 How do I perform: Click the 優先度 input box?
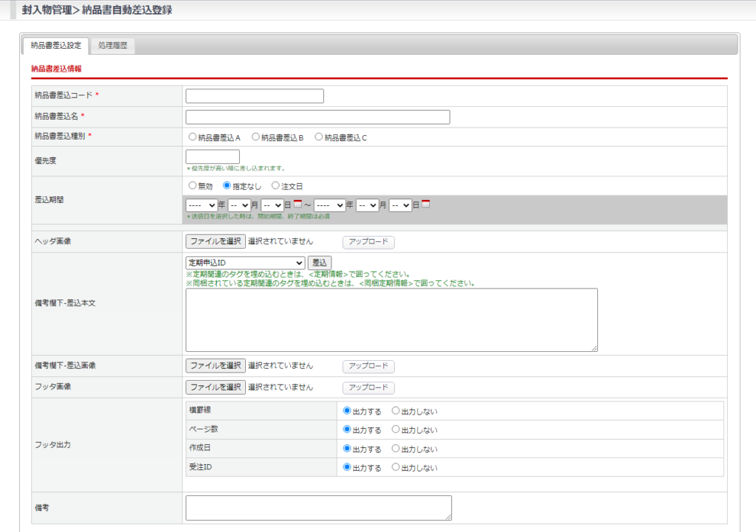[213, 156]
